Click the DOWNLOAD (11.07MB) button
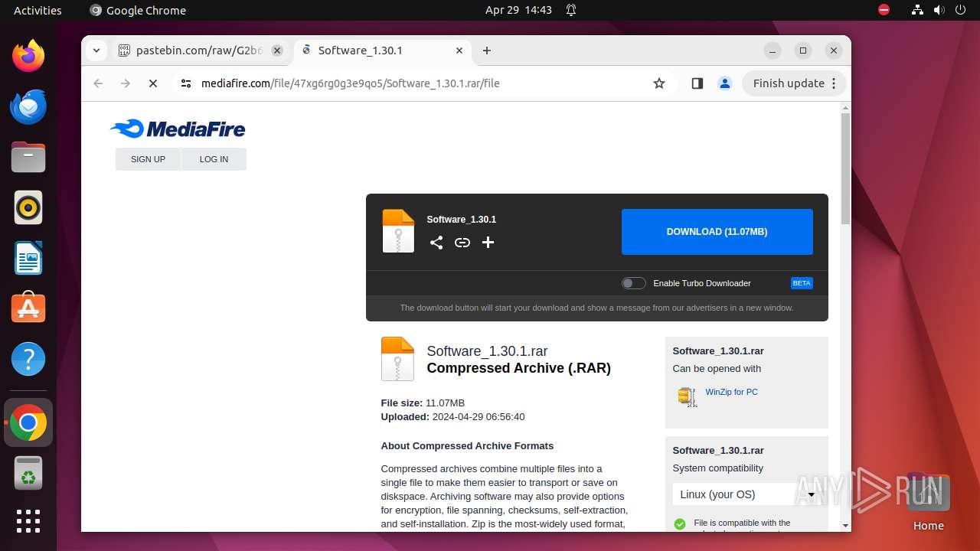The width and height of the screenshot is (980, 551). click(x=717, y=232)
